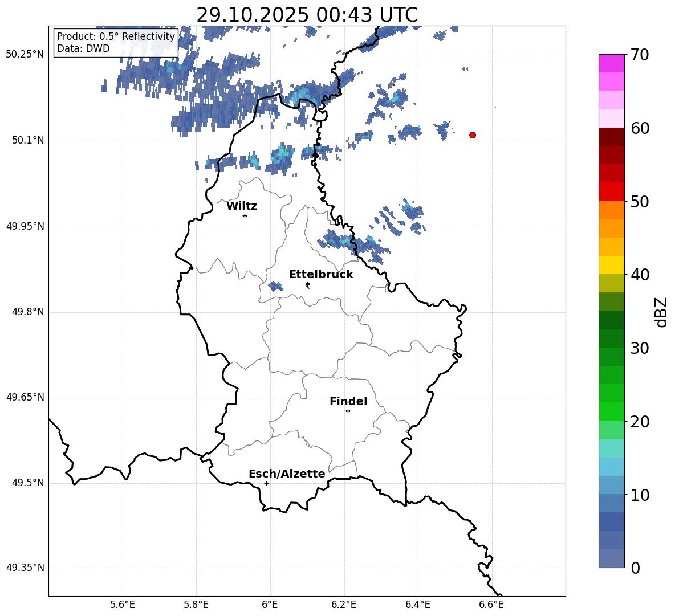
Task: Click the 50.1°N latitude label
Action: click(x=28, y=140)
